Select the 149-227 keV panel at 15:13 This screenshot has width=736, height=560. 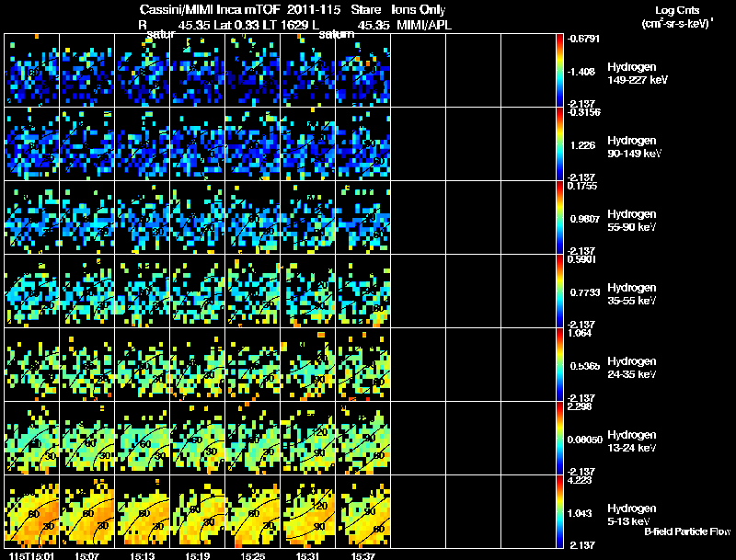tap(143, 71)
